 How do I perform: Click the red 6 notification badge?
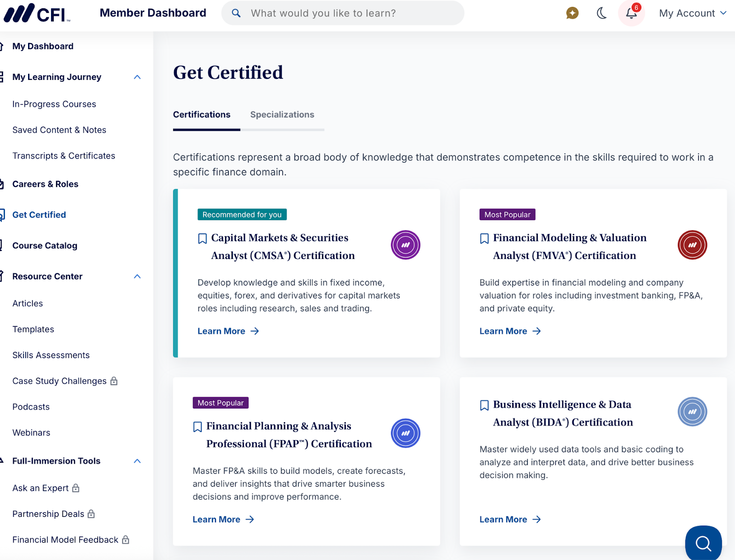pos(636,7)
